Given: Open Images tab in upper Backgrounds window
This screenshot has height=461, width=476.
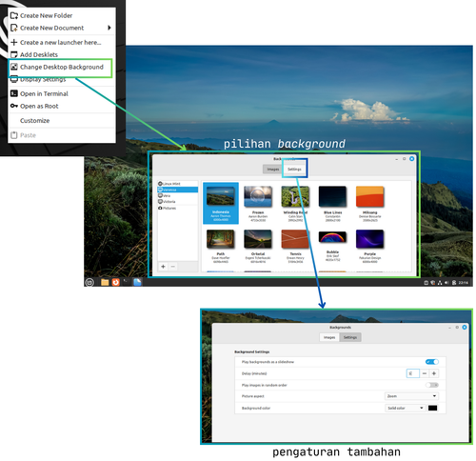Looking at the screenshot, I should 272,170.
